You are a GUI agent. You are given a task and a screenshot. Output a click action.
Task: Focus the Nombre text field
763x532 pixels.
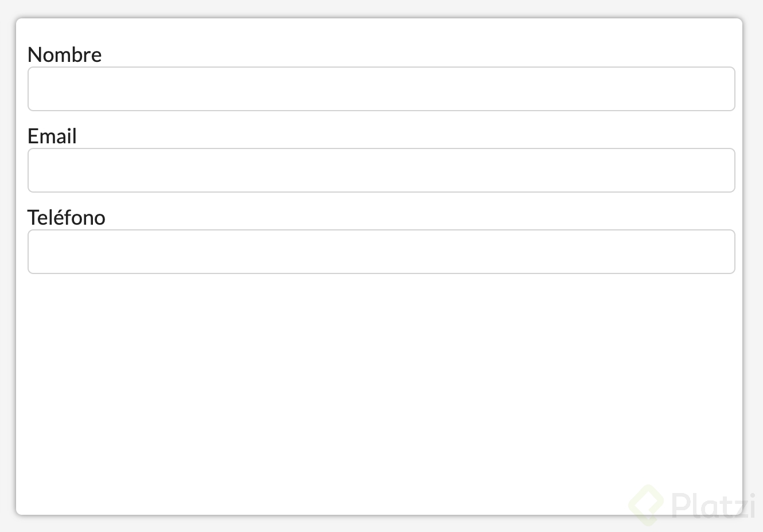[381, 89]
